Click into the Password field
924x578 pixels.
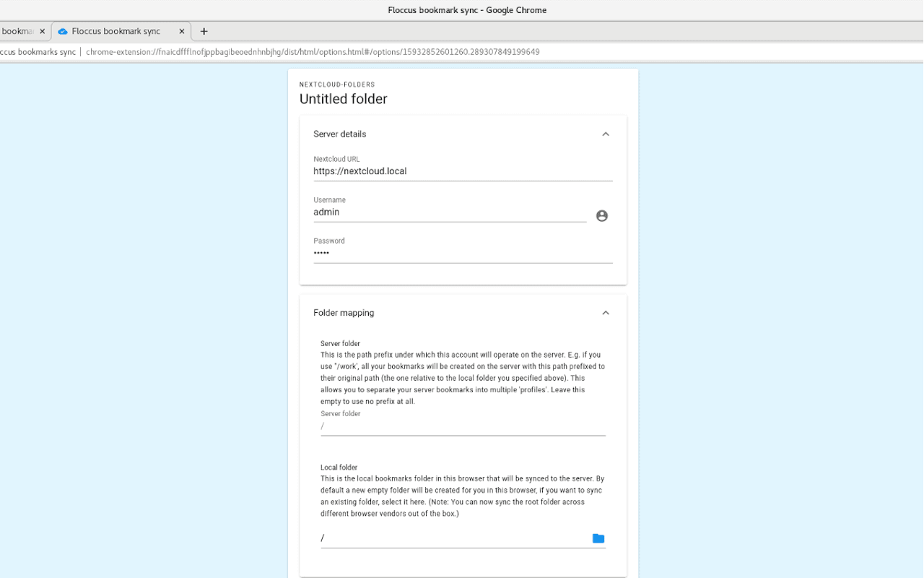pyautogui.click(x=463, y=254)
